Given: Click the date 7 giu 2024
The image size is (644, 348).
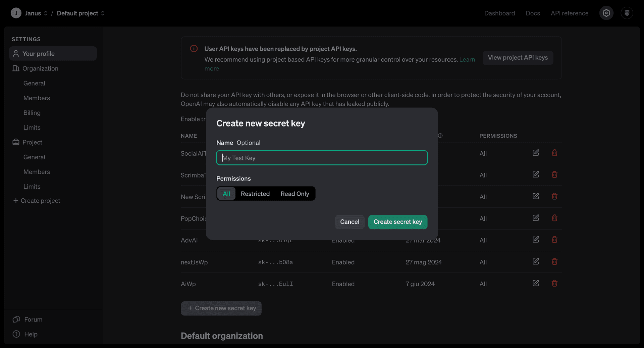Looking at the screenshot, I should 420,284.
